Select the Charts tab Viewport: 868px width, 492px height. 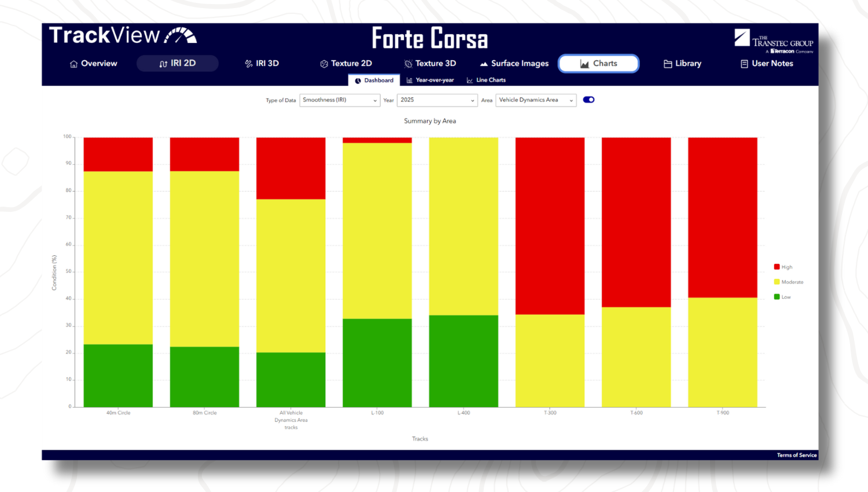(x=598, y=64)
